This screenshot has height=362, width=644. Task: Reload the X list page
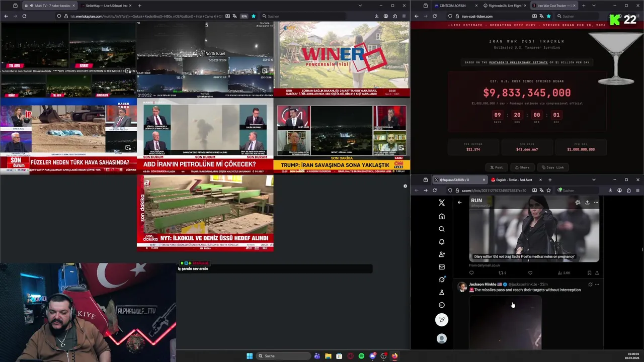[x=435, y=191]
